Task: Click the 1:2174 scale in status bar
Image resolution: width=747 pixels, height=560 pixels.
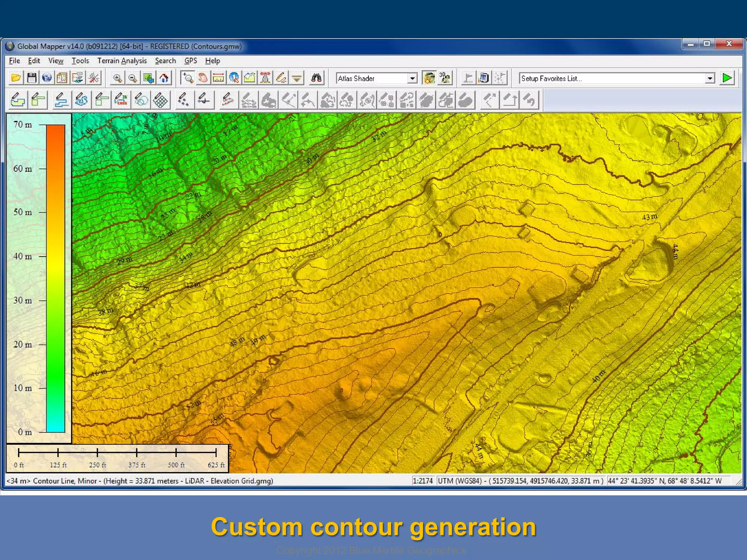Action: [423, 481]
